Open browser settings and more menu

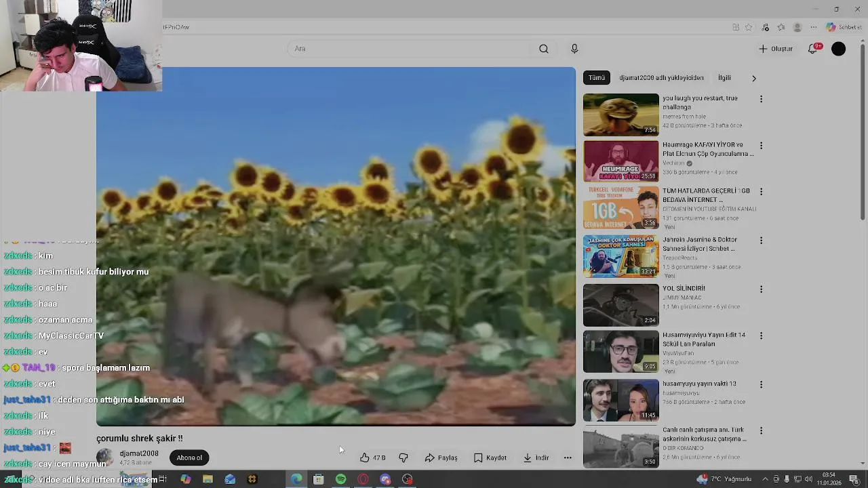point(814,27)
